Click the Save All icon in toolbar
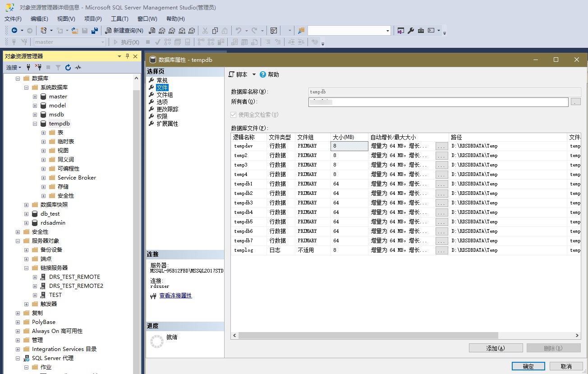The height and width of the screenshot is (374, 588). click(x=95, y=31)
